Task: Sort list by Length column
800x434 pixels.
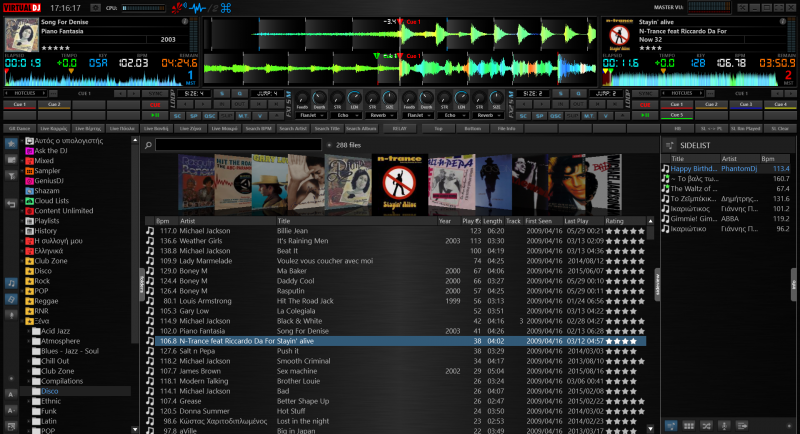Action: point(492,221)
